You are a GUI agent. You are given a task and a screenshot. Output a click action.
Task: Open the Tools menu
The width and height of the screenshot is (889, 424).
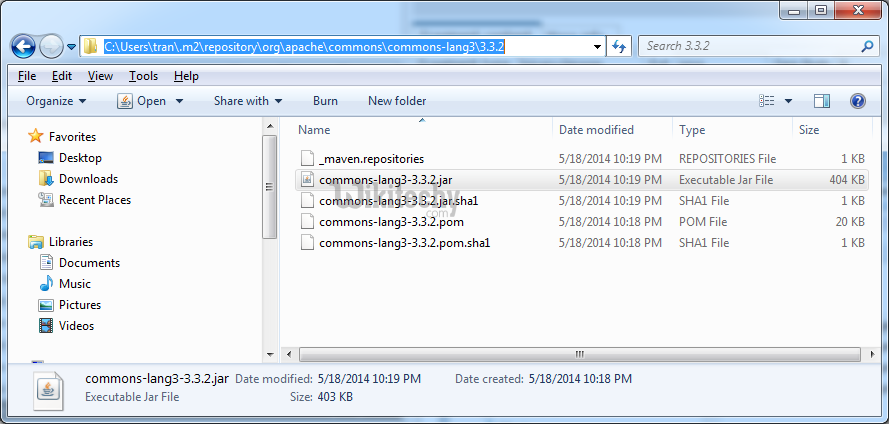coord(143,76)
